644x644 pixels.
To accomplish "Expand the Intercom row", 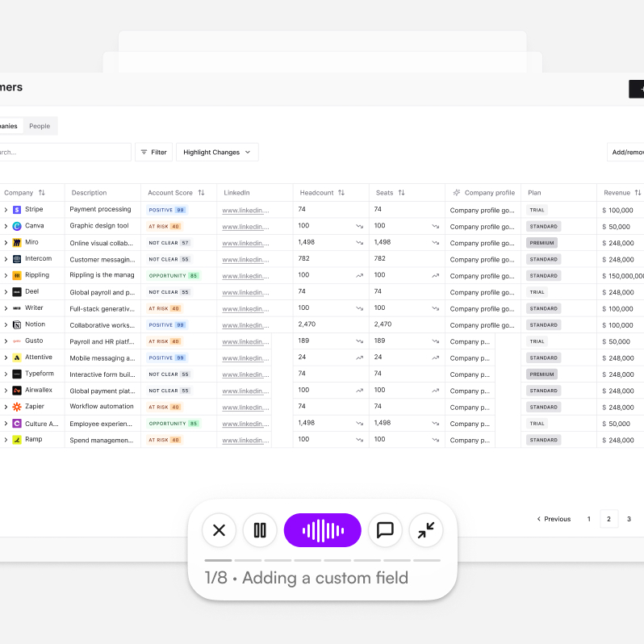I will (x=6, y=259).
